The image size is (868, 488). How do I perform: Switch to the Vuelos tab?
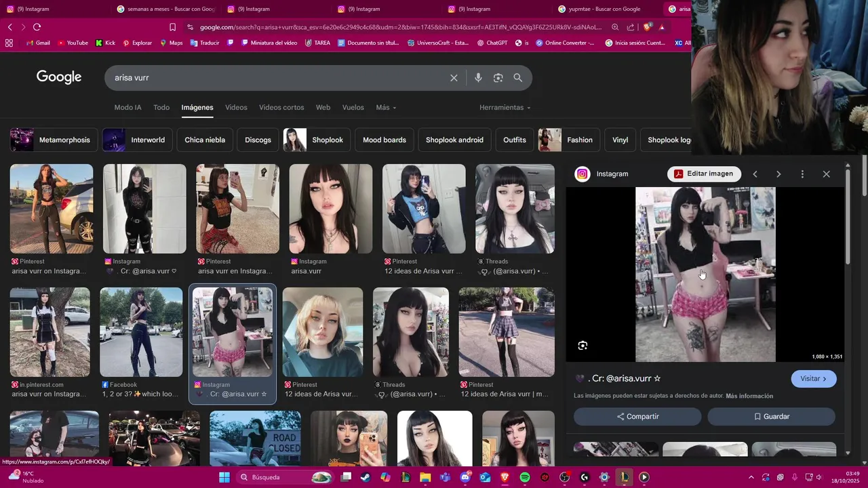[353, 108]
